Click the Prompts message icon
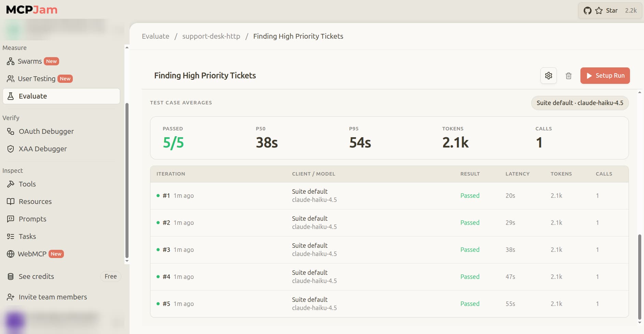 point(11,219)
